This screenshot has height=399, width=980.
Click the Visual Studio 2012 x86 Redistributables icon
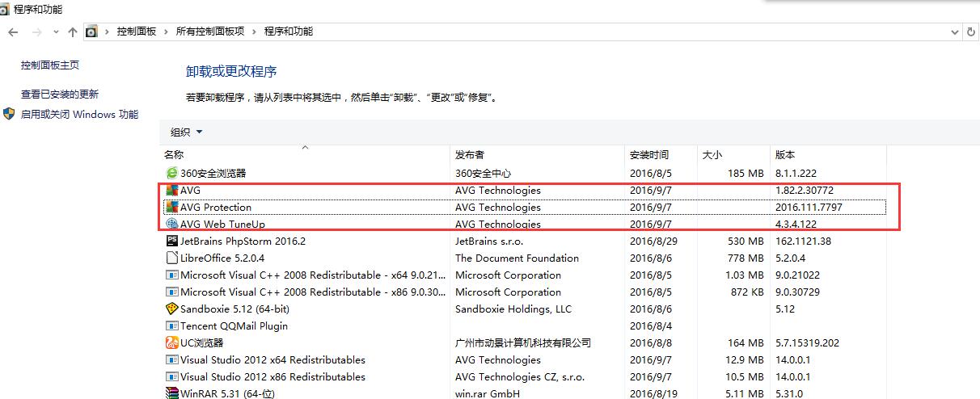pos(171,377)
